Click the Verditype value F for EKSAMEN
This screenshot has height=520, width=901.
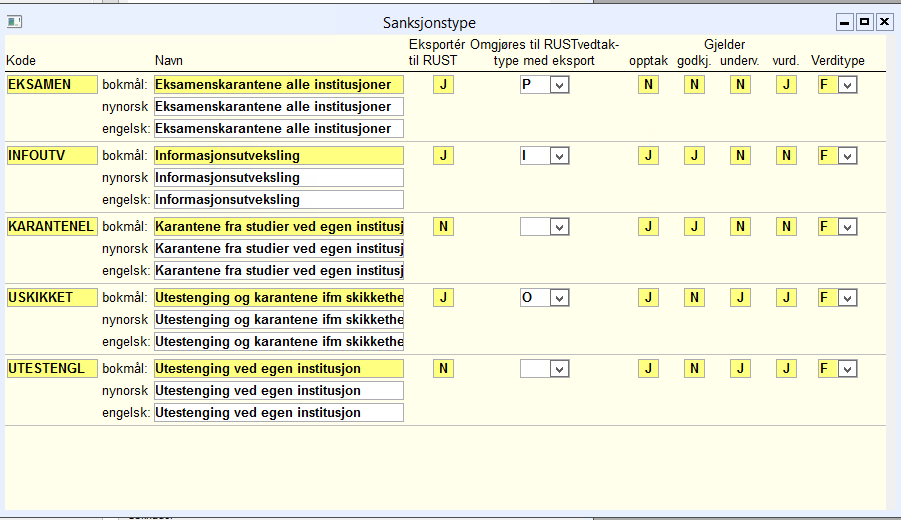point(829,85)
